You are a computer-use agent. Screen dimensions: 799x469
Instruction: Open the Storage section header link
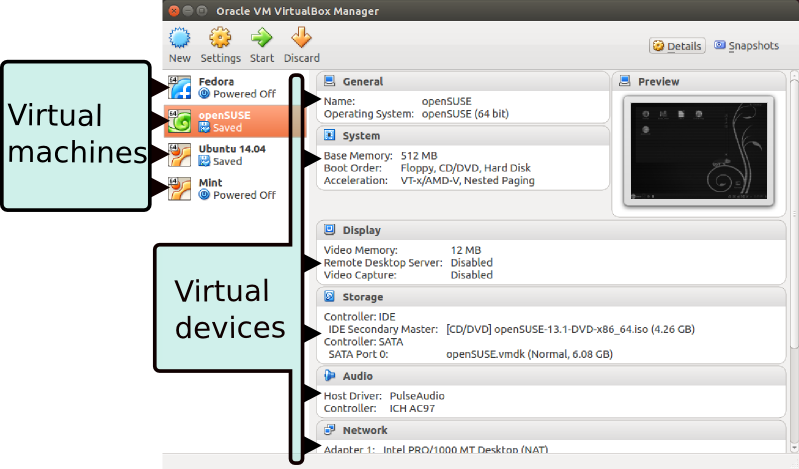click(x=363, y=297)
